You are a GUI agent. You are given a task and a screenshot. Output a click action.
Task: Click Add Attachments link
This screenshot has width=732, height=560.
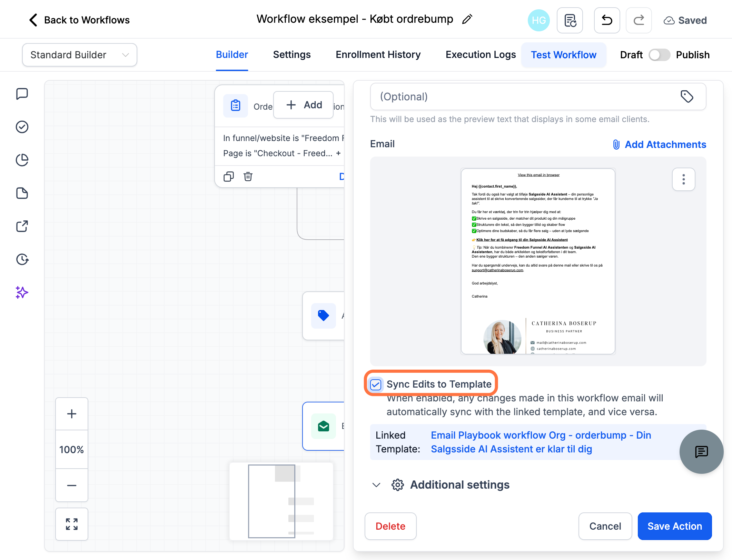659,144
